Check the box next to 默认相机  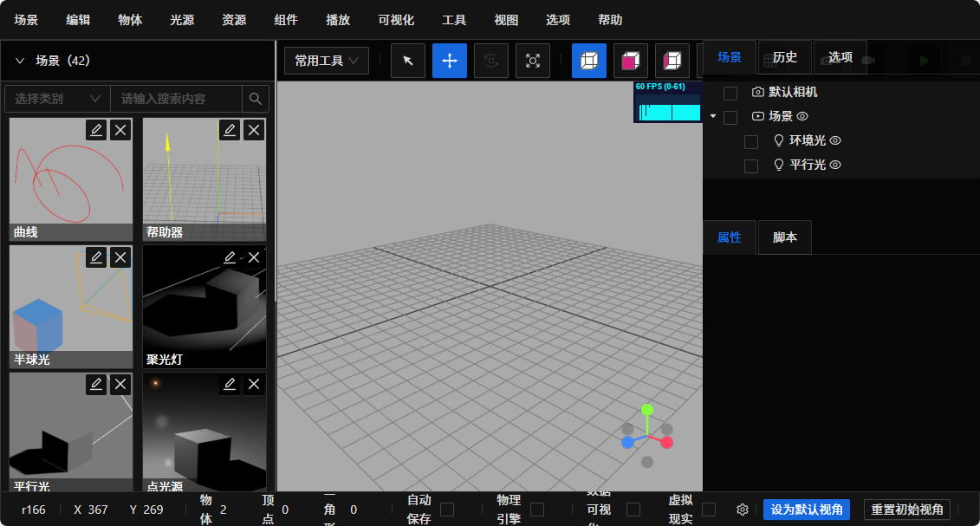730,93
